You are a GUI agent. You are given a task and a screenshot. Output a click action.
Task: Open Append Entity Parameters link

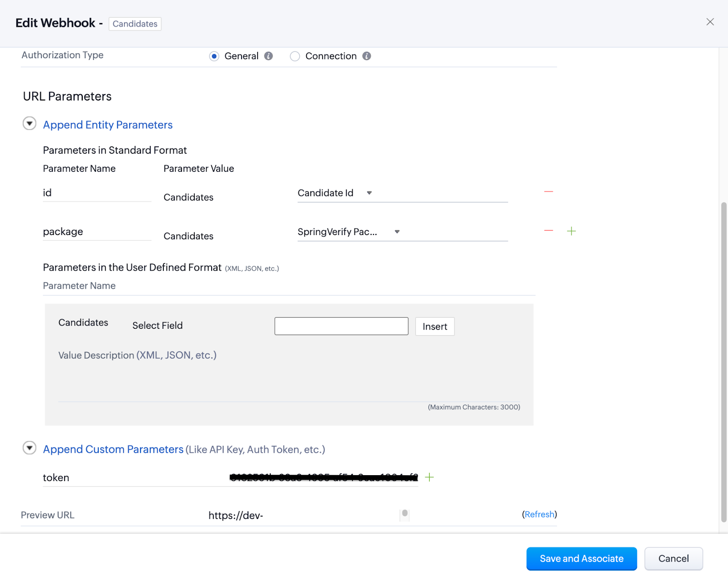click(x=108, y=125)
